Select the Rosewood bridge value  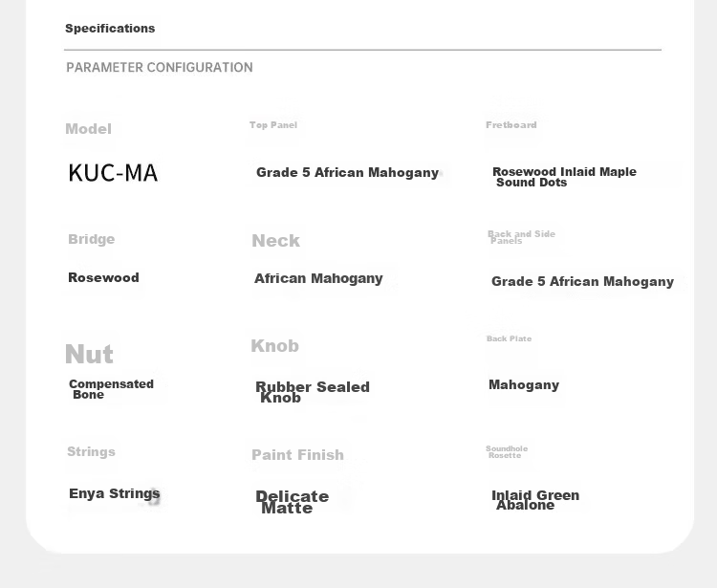(104, 277)
